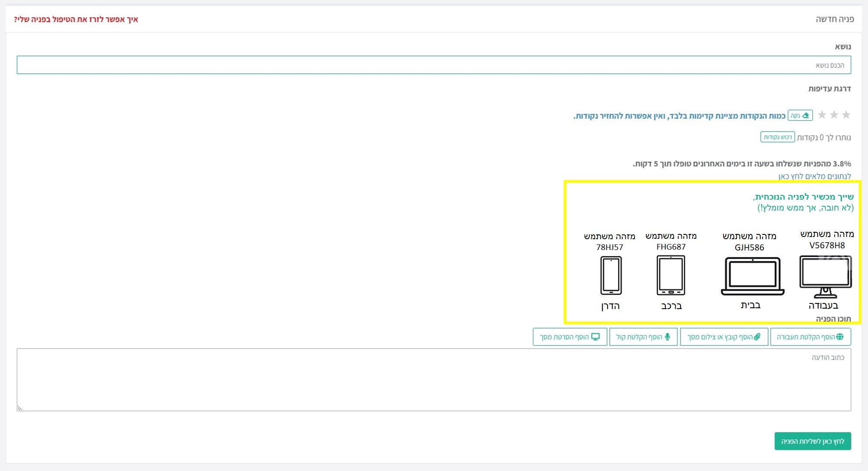
Task: Select the laptop device GJH586
Action: pos(753,276)
